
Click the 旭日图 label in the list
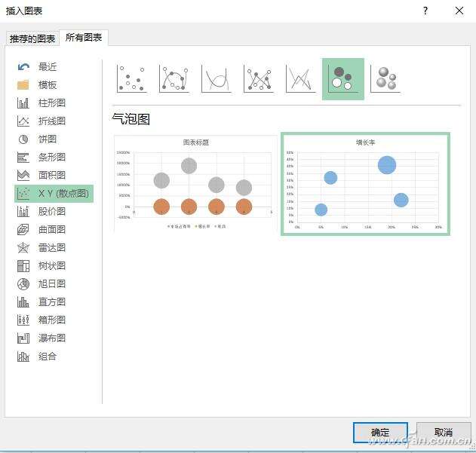coord(51,284)
